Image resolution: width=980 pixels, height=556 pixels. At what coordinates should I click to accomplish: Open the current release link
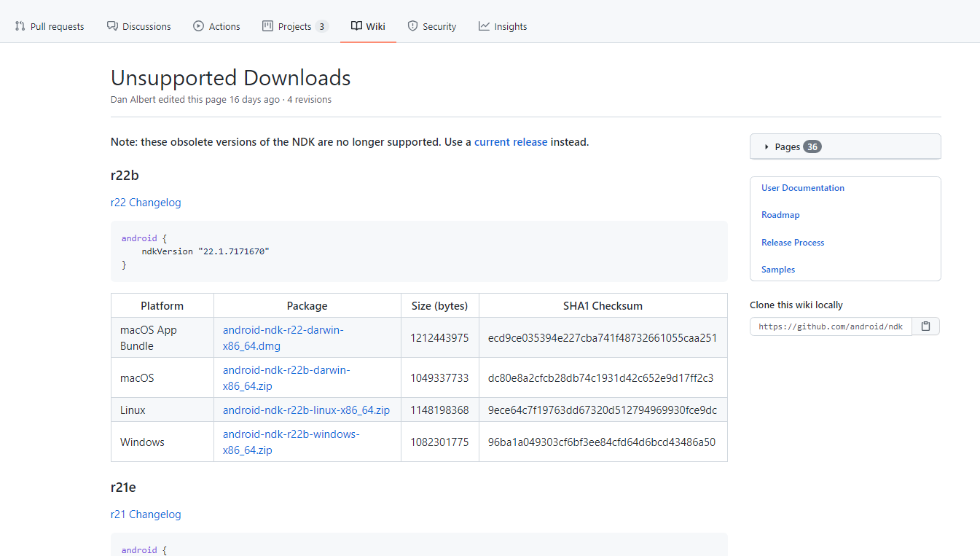pyautogui.click(x=511, y=142)
